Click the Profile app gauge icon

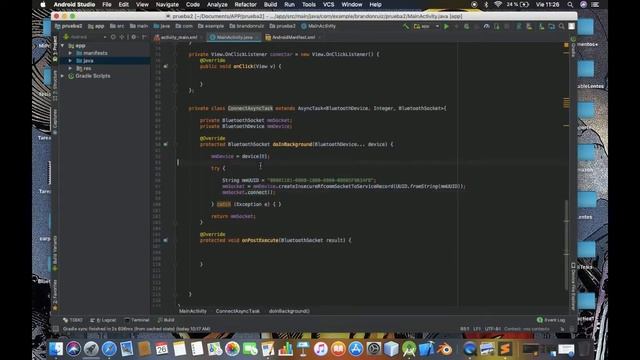tap(487, 26)
